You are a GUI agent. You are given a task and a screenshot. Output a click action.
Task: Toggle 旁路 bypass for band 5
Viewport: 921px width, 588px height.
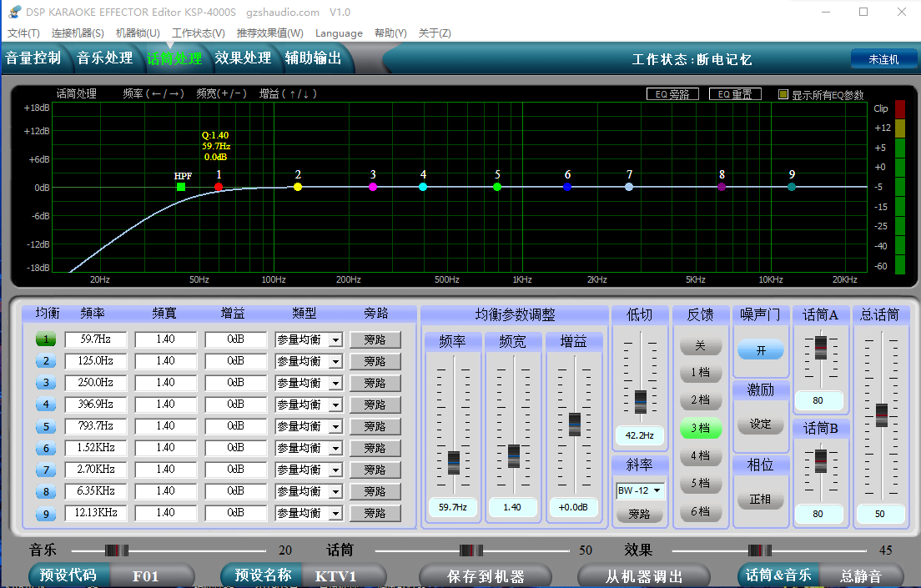click(x=375, y=426)
